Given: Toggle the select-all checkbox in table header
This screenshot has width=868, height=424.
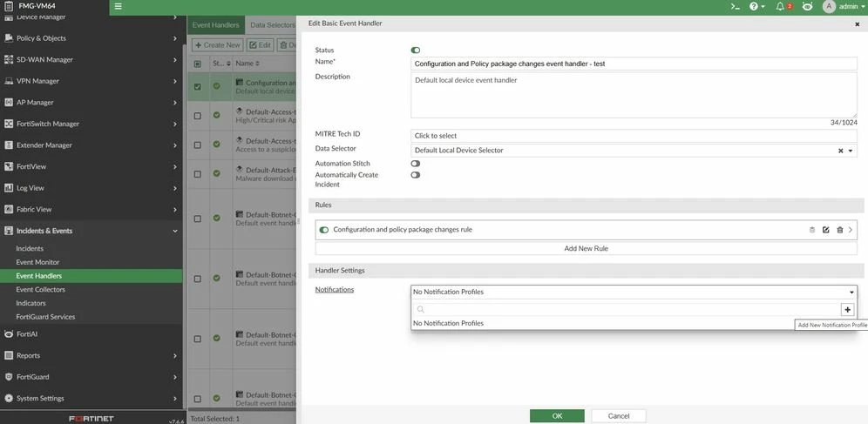Looking at the screenshot, I should pos(198,64).
